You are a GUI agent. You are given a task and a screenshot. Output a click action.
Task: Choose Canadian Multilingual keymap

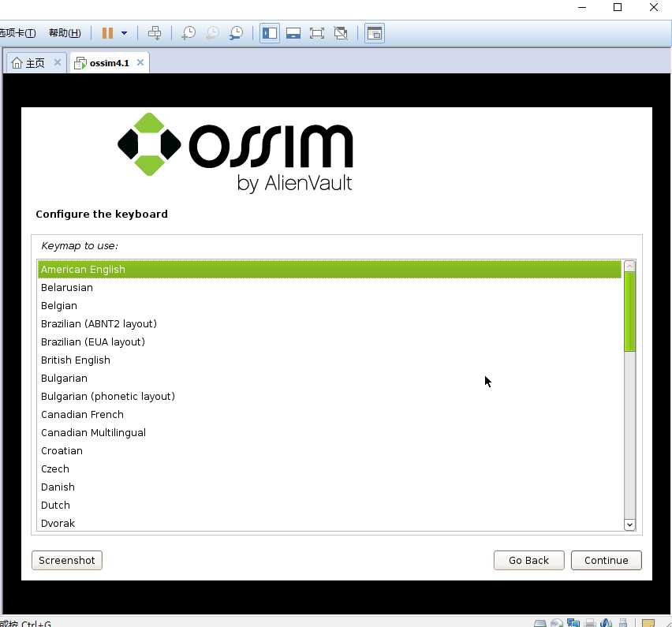[x=329, y=433]
